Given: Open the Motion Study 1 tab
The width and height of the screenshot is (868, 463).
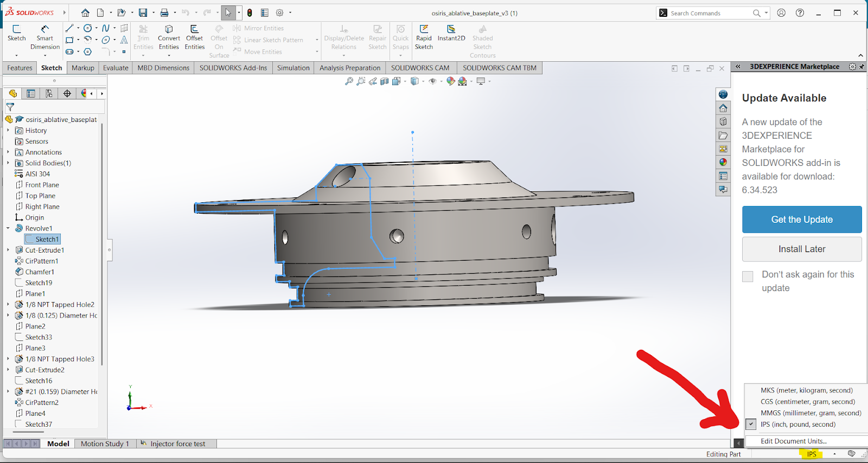Looking at the screenshot, I should pos(105,443).
